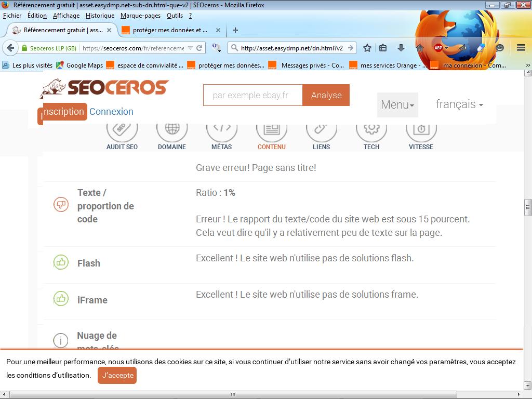Open ma connexion bookmark

click(x=469, y=65)
